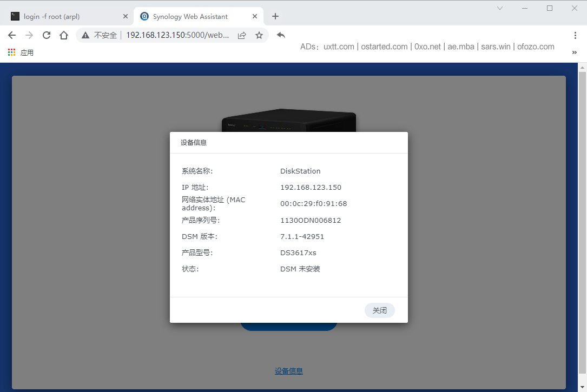Viewport: 587px width, 392px height.
Task: Click the 设备信息 dialog title
Action: (194, 143)
